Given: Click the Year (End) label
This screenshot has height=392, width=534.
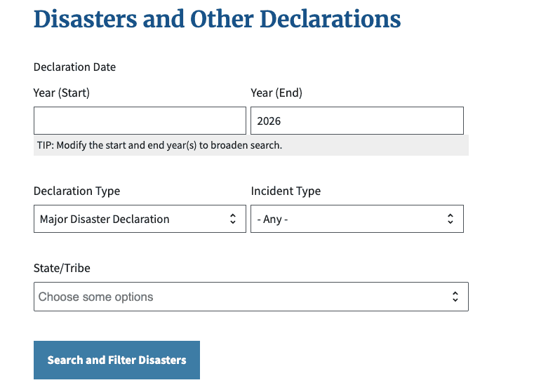Looking at the screenshot, I should (276, 93).
